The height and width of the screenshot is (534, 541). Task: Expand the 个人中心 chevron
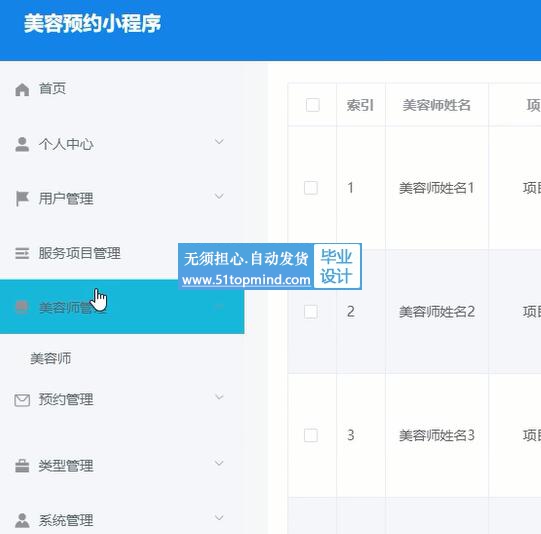pos(219,141)
